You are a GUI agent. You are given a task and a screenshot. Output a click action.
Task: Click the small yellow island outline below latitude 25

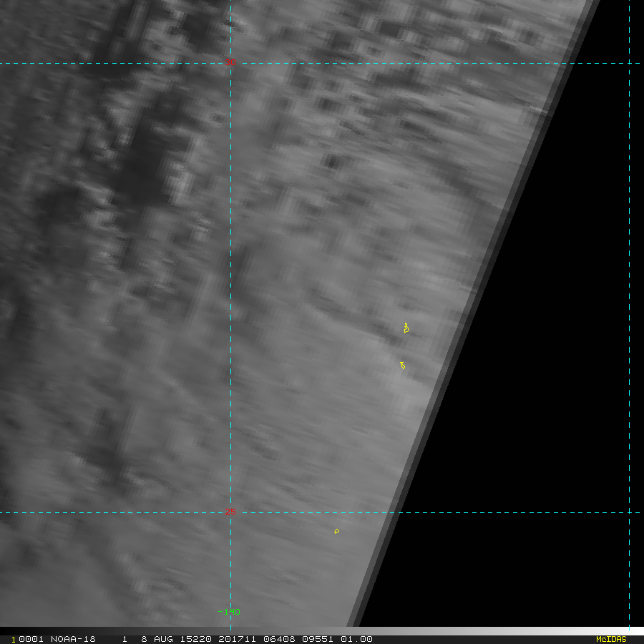coord(336,531)
